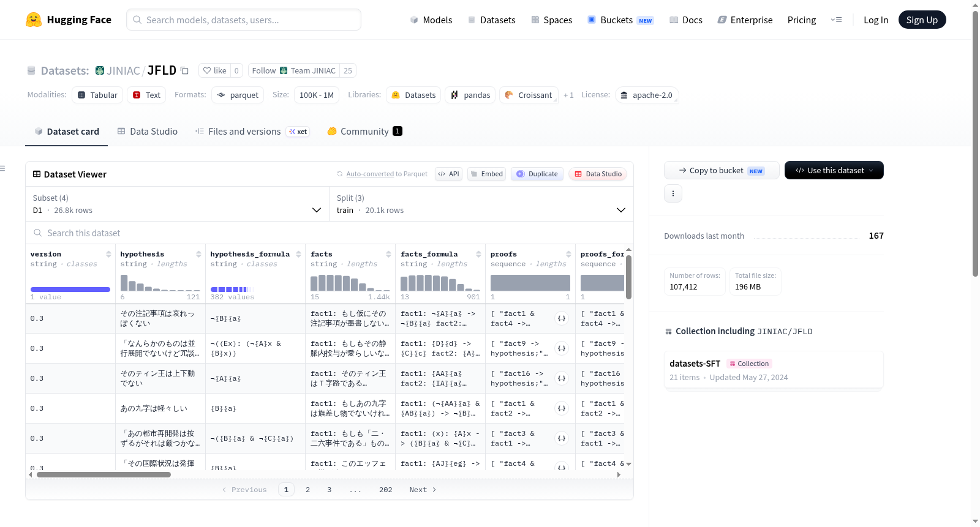Viewport: 980px width, 527px height.
Task: Copy the JFLD dataset name icon
Action: coord(184,70)
